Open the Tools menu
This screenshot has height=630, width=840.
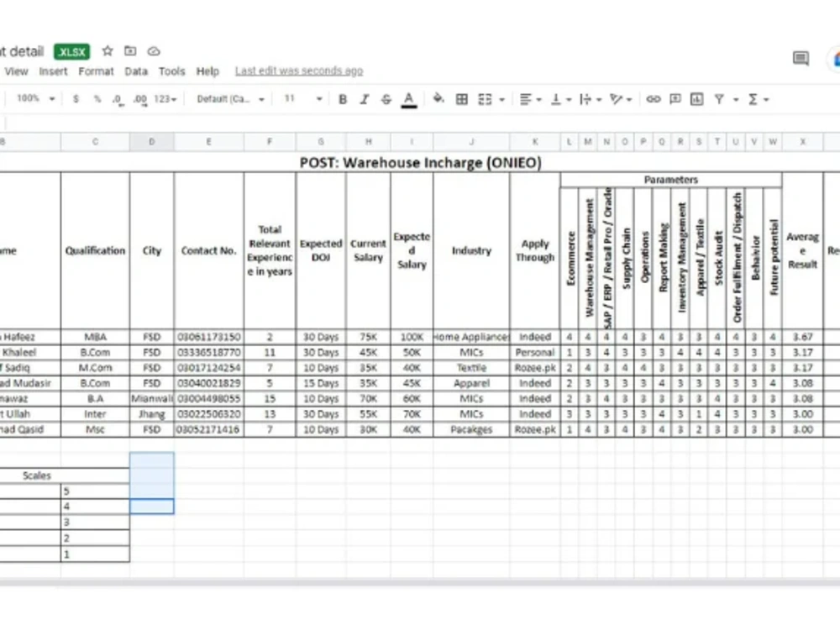coord(171,71)
